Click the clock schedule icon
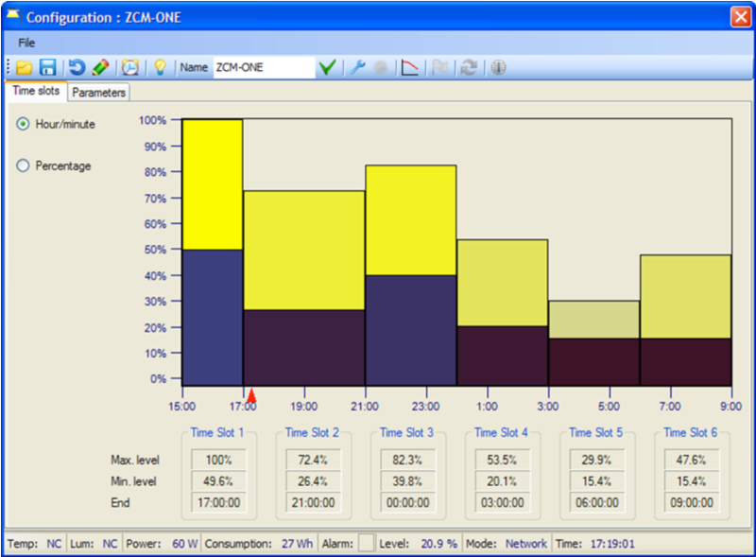The width and height of the screenshot is (756, 557). [x=130, y=67]
